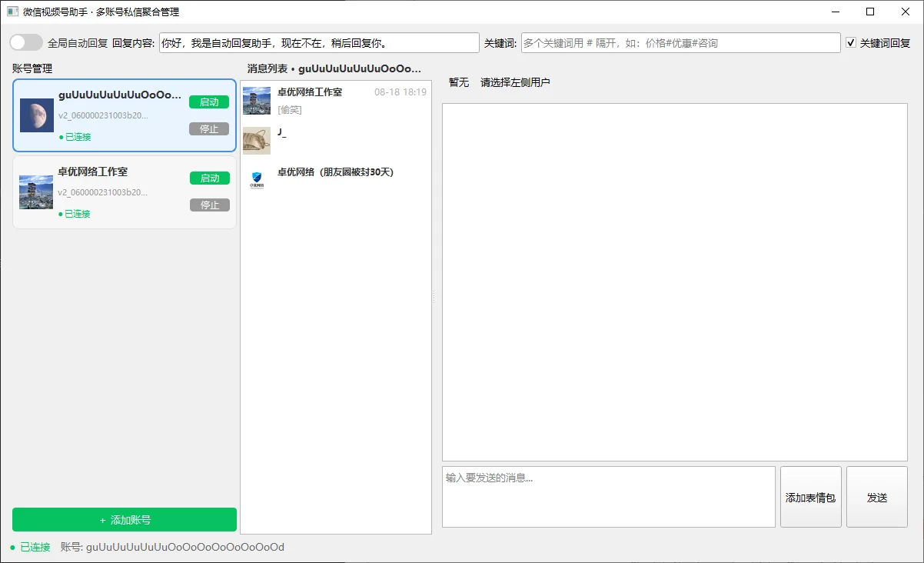Open the J_ conversation
The image size is (924, 563).
pyautogui.click(x=336, y=141)
